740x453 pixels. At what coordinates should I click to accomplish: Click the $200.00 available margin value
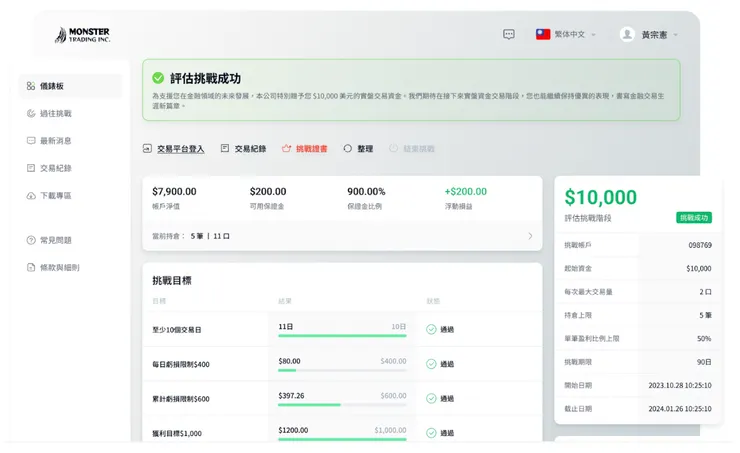(268, 192)
